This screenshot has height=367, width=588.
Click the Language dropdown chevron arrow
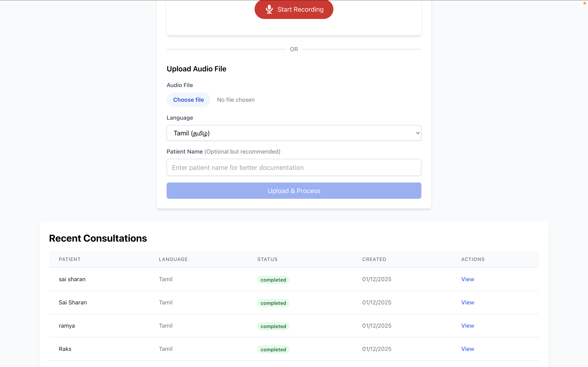coord(418,133)
